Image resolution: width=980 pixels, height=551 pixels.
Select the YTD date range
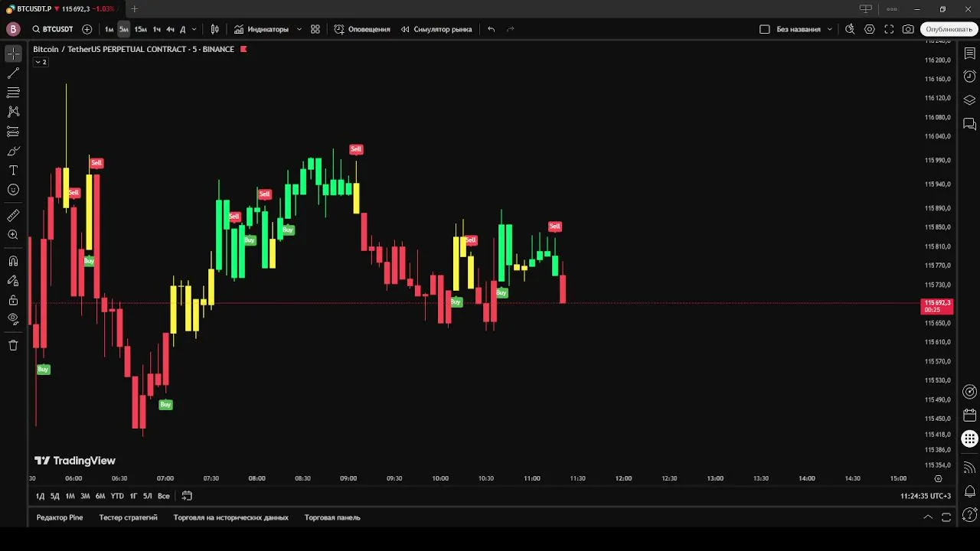point(116,496)
